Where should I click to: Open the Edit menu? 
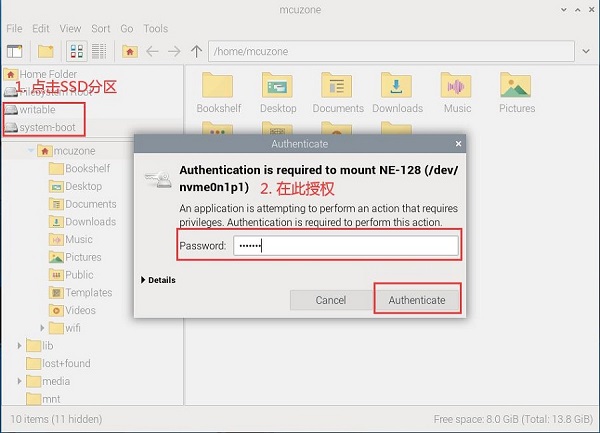click(x=41, y=29)
